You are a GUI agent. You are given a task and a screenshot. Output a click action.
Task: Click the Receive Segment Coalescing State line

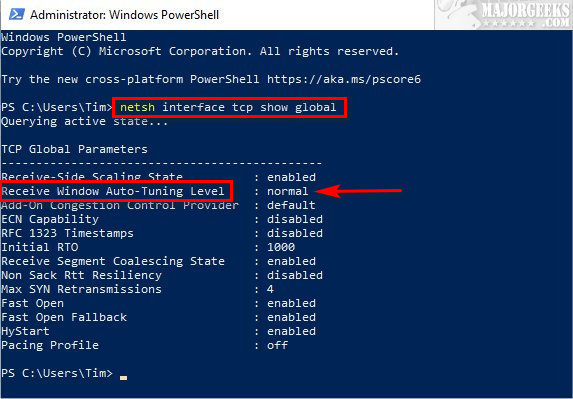159,261
